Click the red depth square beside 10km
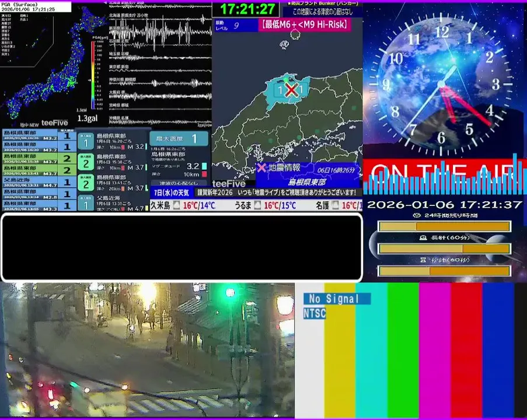The image size is (527, 420). click(204, 174)
